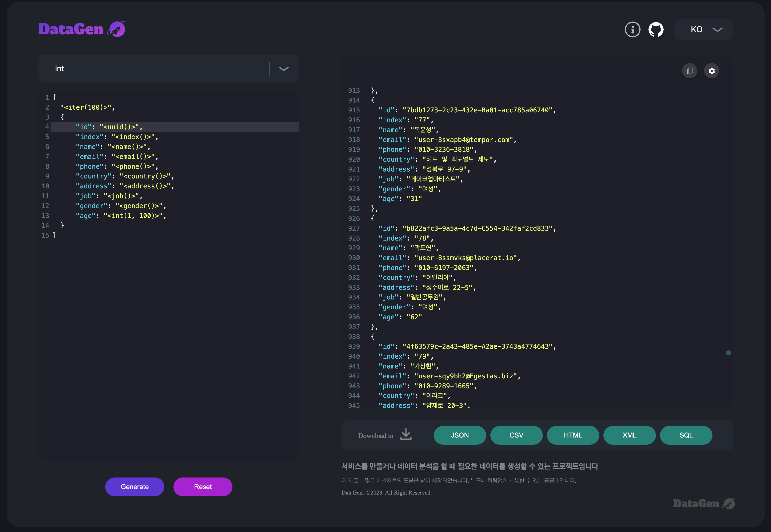Screen dimensions: 771x532
Task: Click the Download to label
Action: click(375, 436)
